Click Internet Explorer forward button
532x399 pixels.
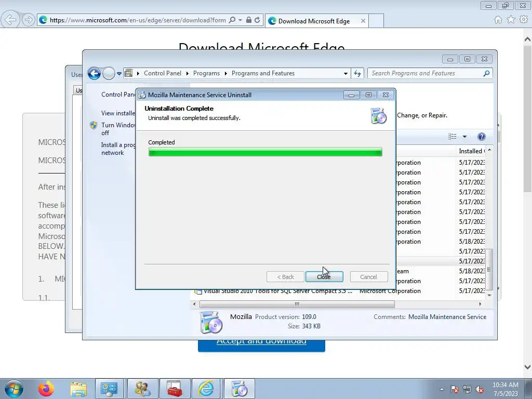click(29, 20)
